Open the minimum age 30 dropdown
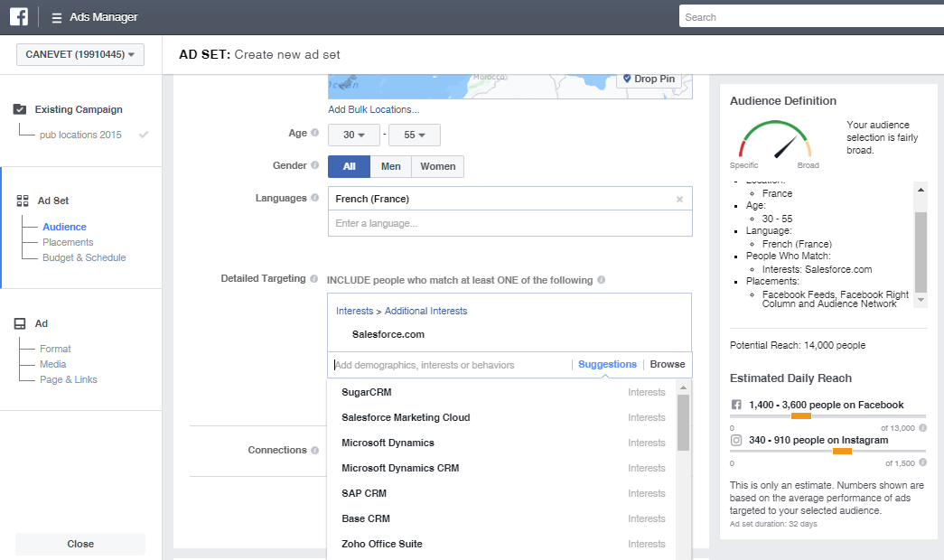Image resolution: width=944 pixels, height=560 pixels. point(354,135)
